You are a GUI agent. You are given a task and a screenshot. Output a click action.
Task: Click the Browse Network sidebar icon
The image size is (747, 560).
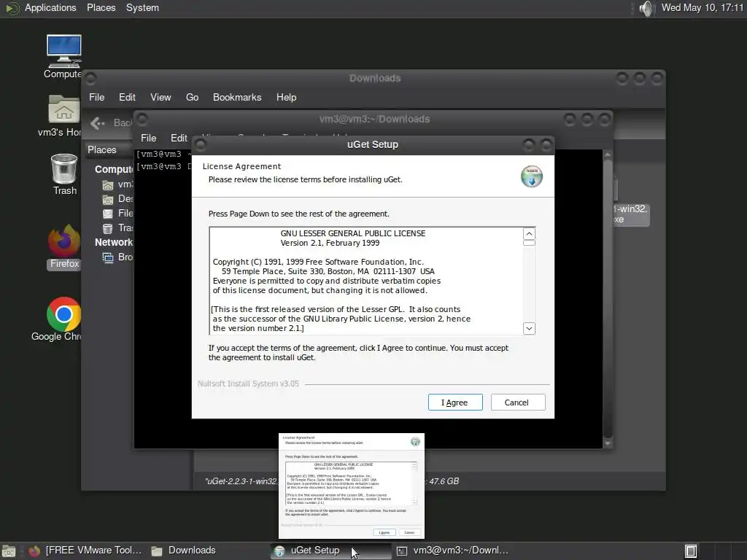(108, 257)
